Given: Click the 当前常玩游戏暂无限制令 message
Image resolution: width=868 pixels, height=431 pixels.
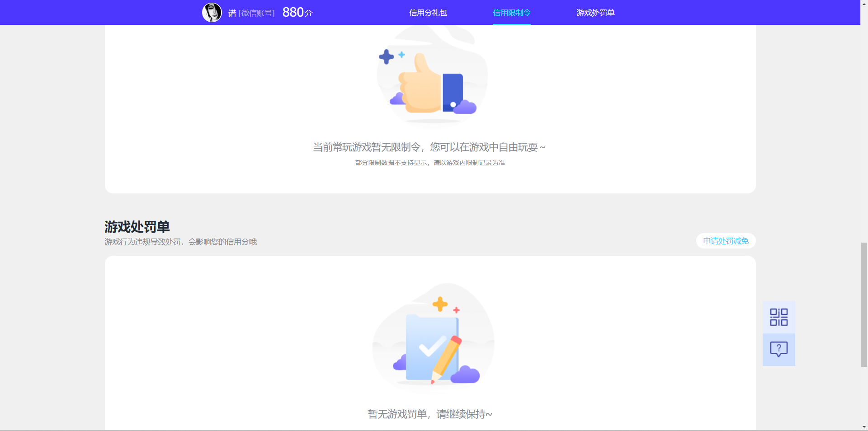Looking at the screenshot, I should tap(429, 147).
